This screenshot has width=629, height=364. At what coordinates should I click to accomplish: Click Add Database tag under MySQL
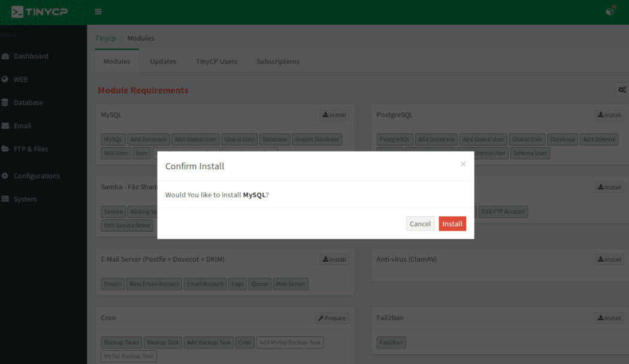(x=149, y=139)
